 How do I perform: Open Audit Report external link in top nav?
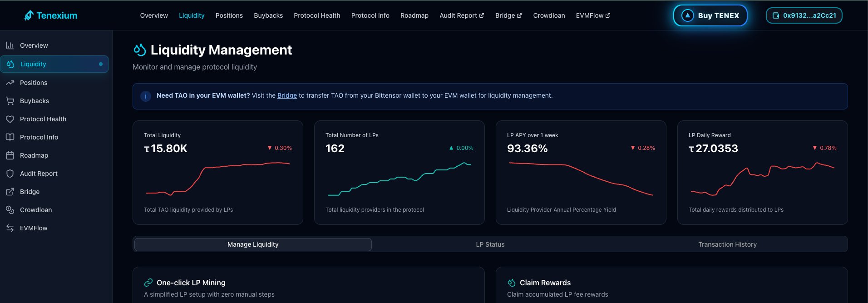(461, 15)
